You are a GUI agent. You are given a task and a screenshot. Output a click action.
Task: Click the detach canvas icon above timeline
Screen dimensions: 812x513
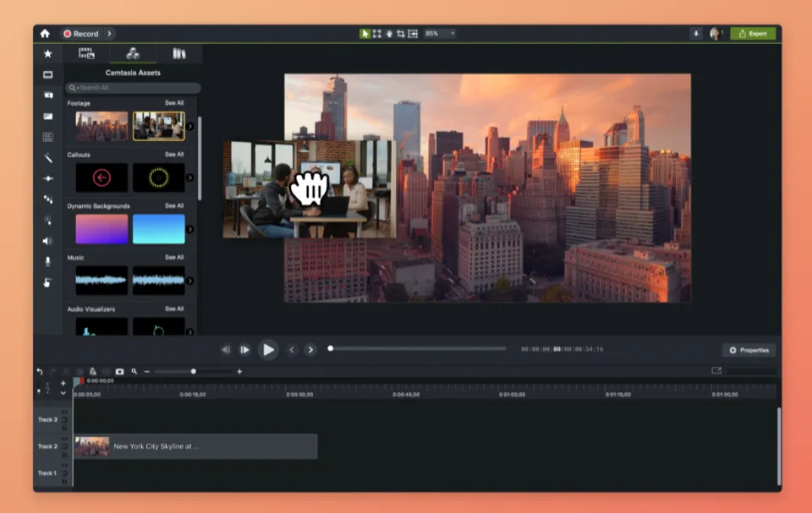pyautogui.click(x=716, y=371)
